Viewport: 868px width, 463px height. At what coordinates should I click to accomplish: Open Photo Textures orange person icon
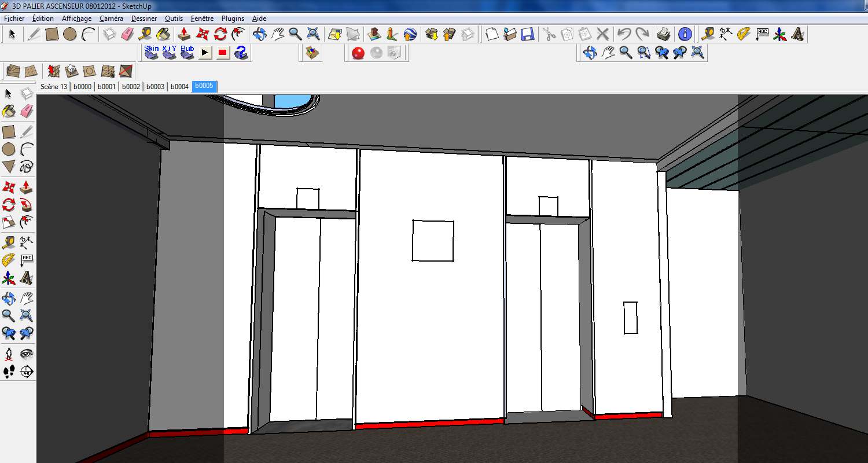tap(392, 34)
